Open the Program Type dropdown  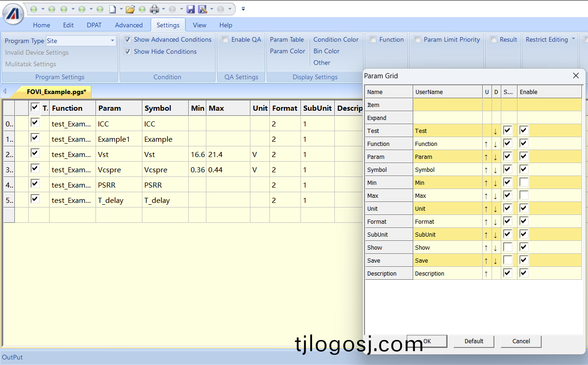point(112,41)
